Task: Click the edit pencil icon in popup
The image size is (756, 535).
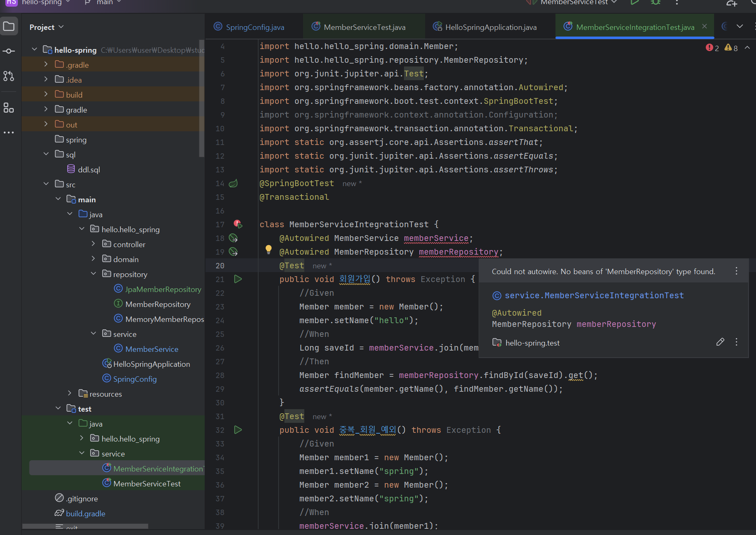Action: click(x=720, y=342)
